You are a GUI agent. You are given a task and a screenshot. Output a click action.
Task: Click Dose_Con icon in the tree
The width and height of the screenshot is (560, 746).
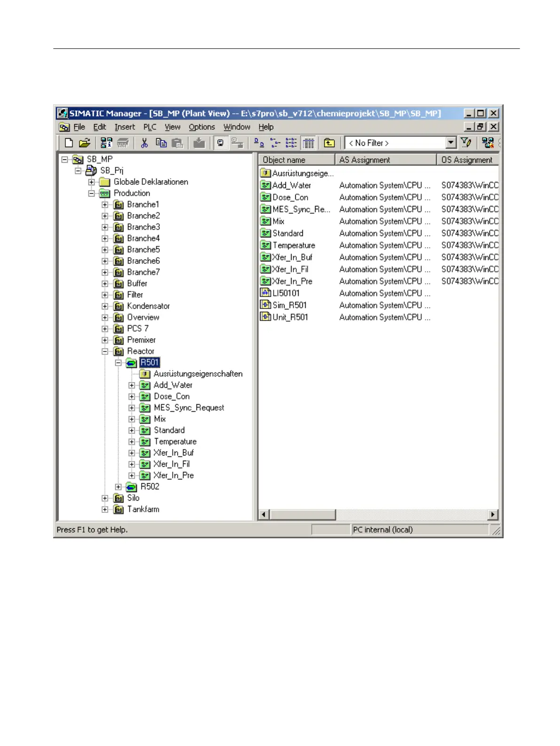tap(145, 396)
